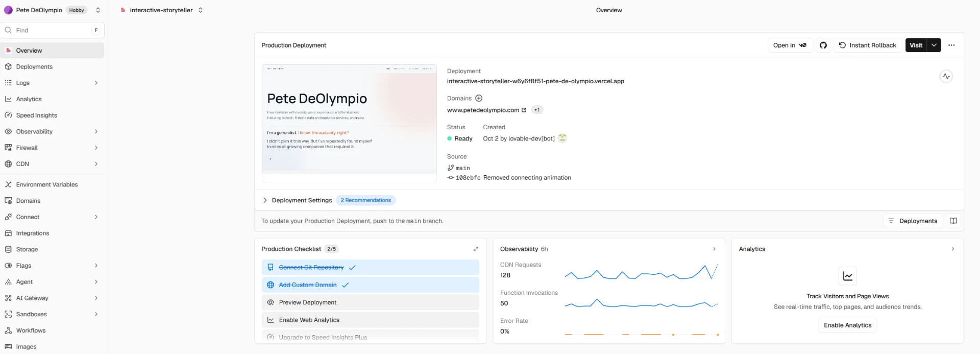
Task: Click the analytics chart icon in Analytics card
Action: [x=848, y=276]
